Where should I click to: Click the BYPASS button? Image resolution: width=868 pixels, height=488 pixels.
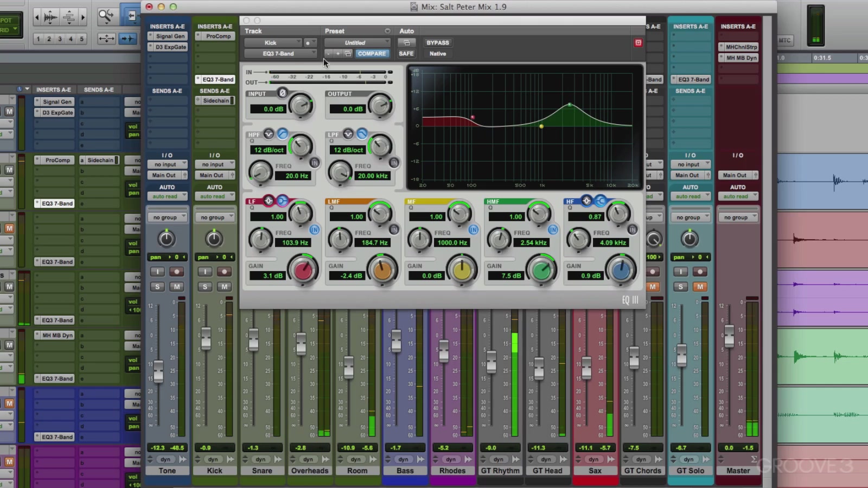438,43
